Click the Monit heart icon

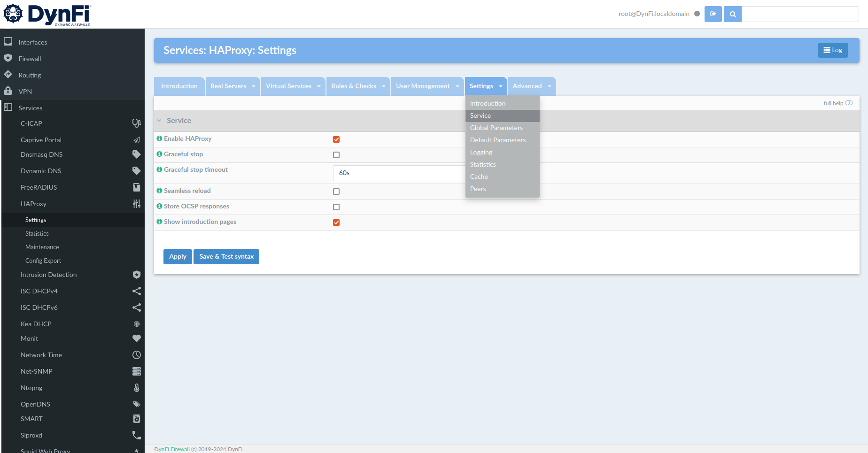coord(136,338)
